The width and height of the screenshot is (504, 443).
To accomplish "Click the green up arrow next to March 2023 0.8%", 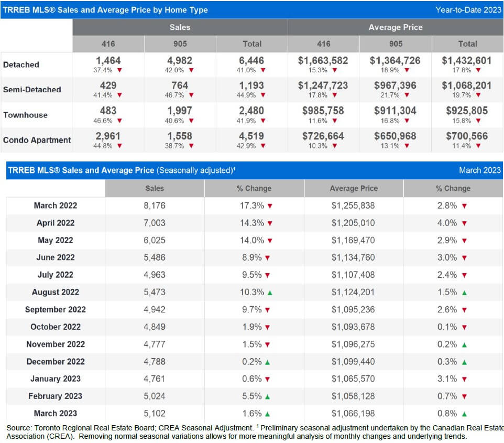I will click(464, 414).
